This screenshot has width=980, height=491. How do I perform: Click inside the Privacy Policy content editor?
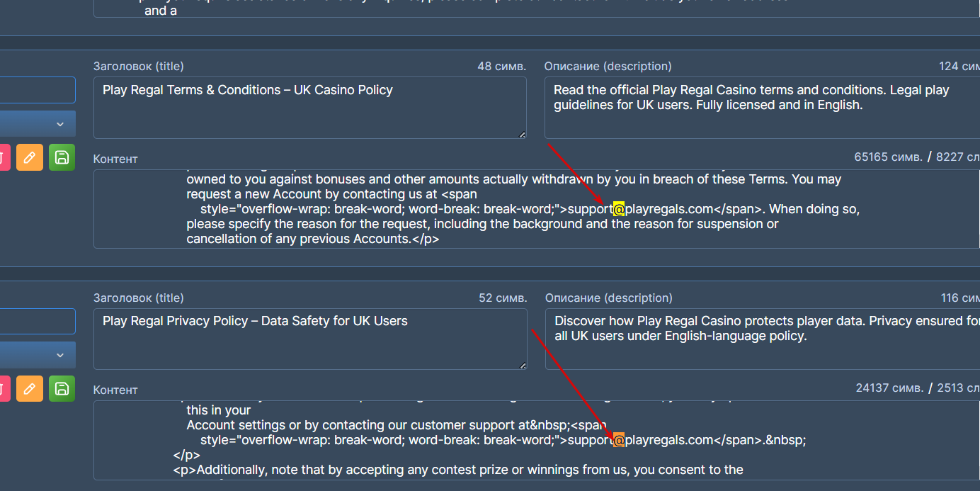(x=537, y=440)
